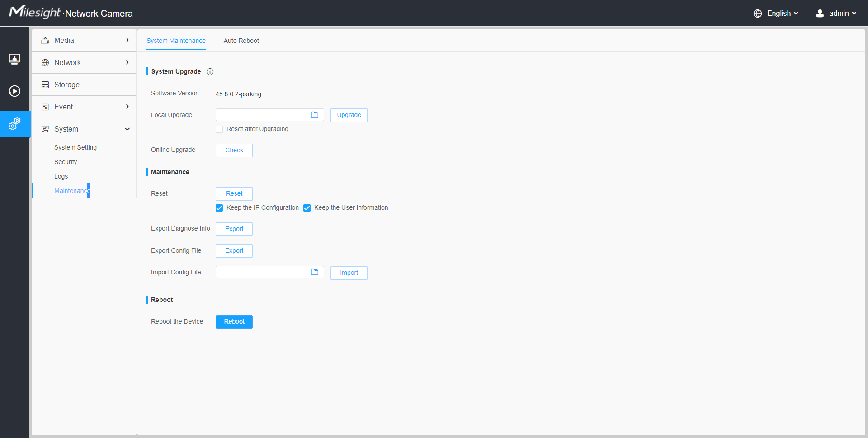Image resolution: width=868 pixels, height=438 pixels.
Task: Click the Import Config File path field
Action: [x=263, y=273]
